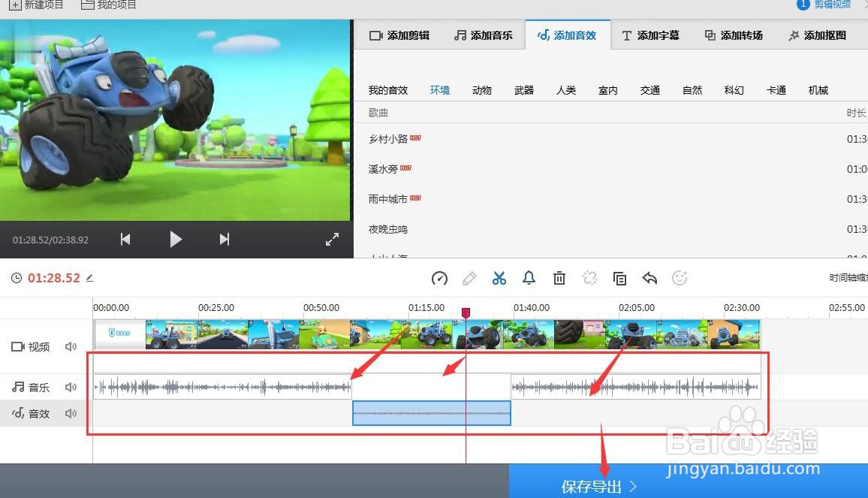Select the second music waveform clip
Image resolution: width=868 pixels, height=498 pixels.
(x=636, y=387)
